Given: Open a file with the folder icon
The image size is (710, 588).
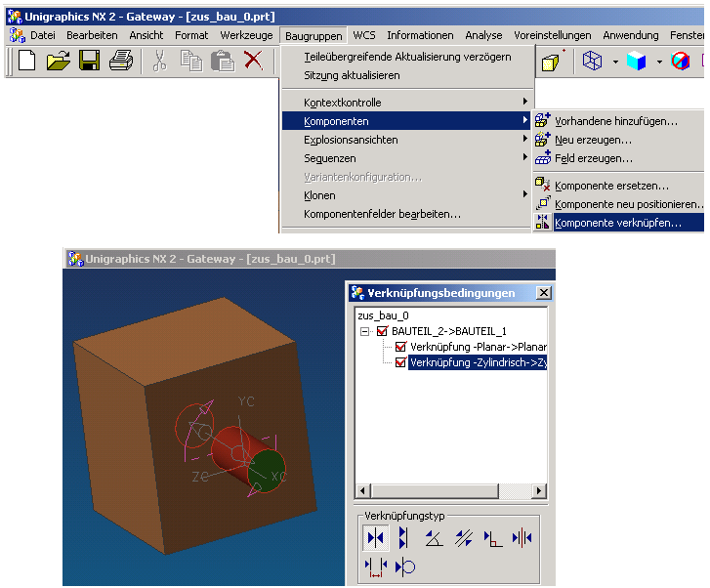Looking at the screenshot, I should 59,61.
